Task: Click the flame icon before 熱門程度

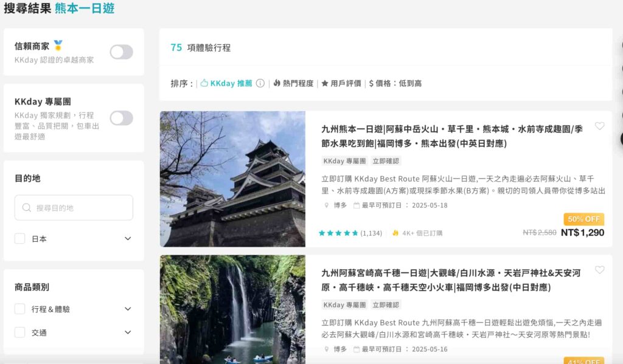Action: pyautogui.click(x=277, y=83)
